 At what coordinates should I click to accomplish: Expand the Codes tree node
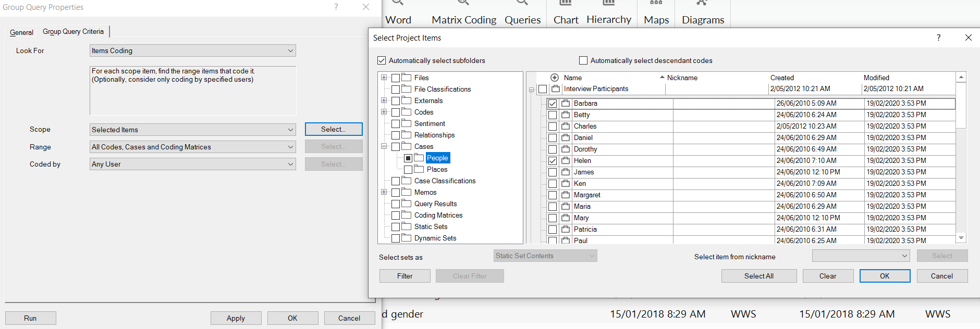click(384, 112)
